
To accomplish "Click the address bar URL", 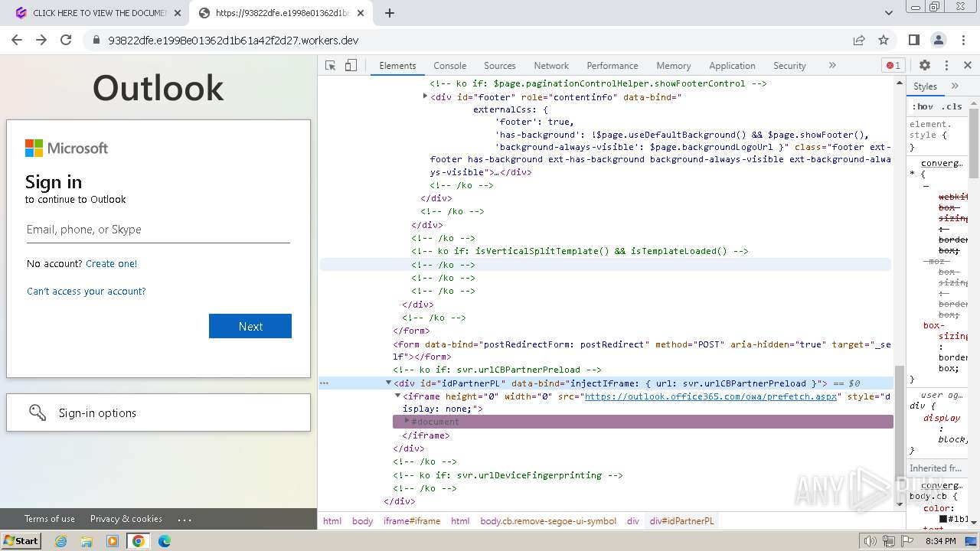I will click(234, 40).
